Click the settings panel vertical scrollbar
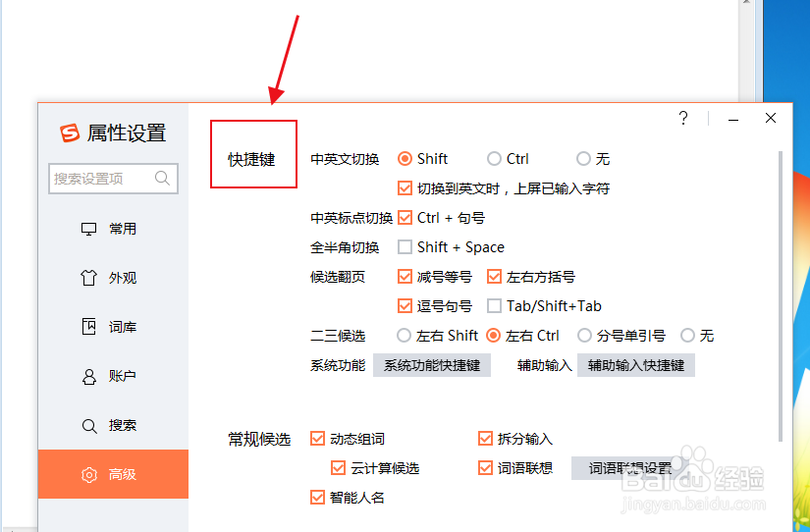This screenshot has height=532, width=810. click(x=780, y=296)
